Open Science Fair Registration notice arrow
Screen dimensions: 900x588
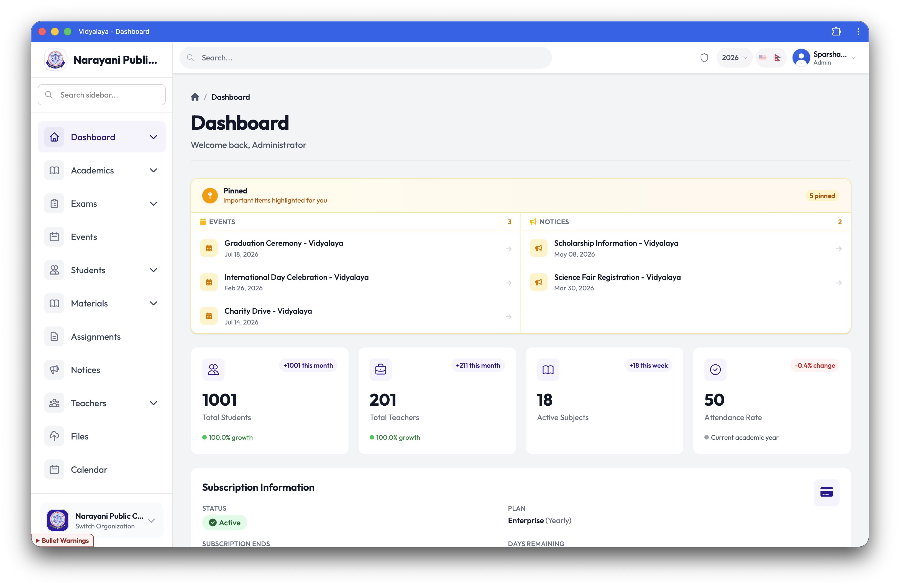point(839,283)
